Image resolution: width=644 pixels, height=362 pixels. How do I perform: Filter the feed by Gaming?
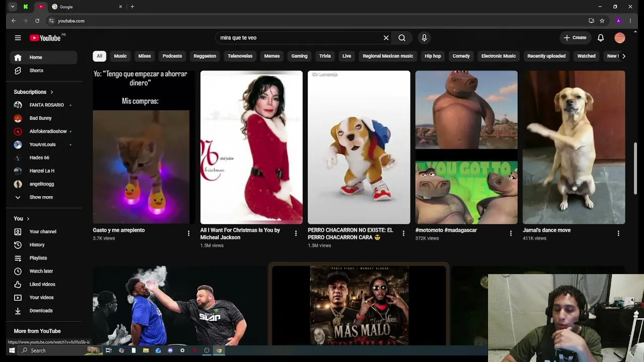point(299,56)
